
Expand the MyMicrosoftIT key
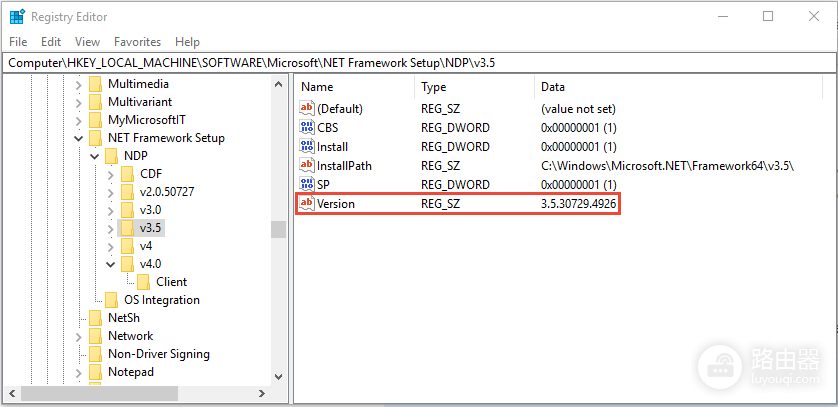[79, 120]
